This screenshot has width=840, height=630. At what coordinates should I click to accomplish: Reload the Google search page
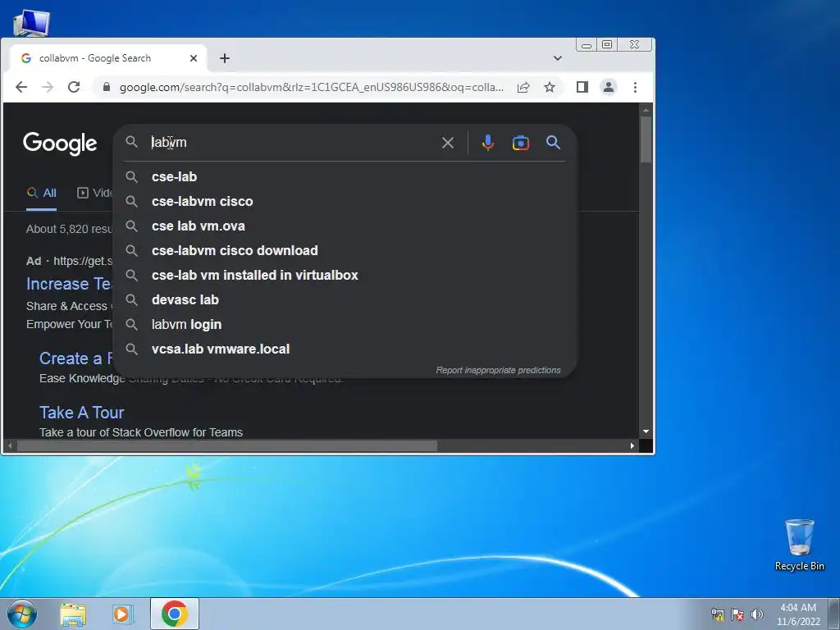tap(74, 87)
